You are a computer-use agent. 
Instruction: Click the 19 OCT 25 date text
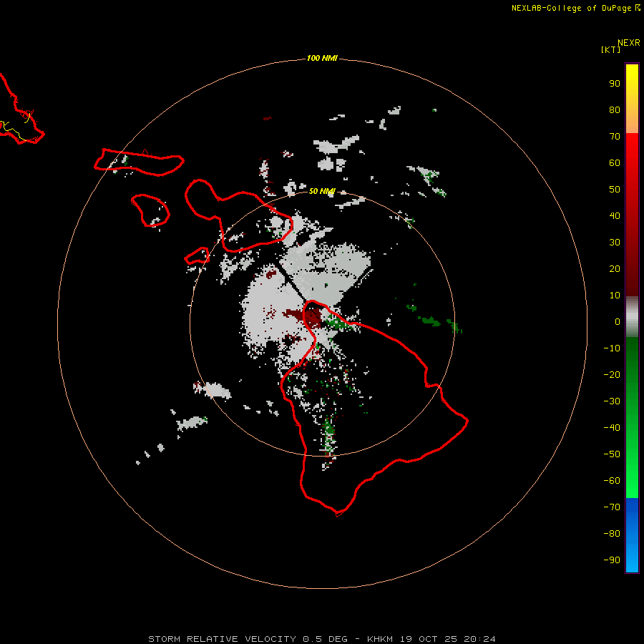[429, 639]
